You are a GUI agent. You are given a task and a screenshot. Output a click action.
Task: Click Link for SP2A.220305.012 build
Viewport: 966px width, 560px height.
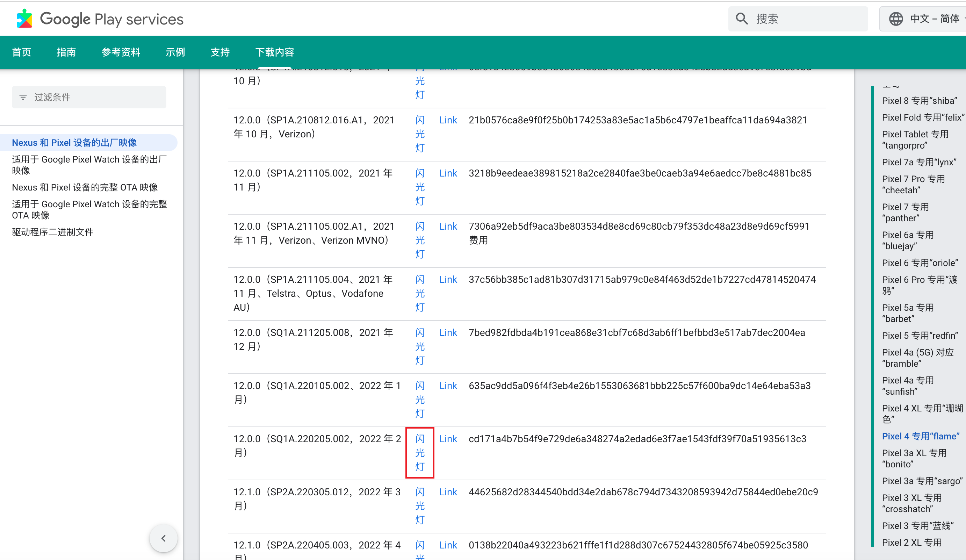pyautogui.click(x=448, y=492)
